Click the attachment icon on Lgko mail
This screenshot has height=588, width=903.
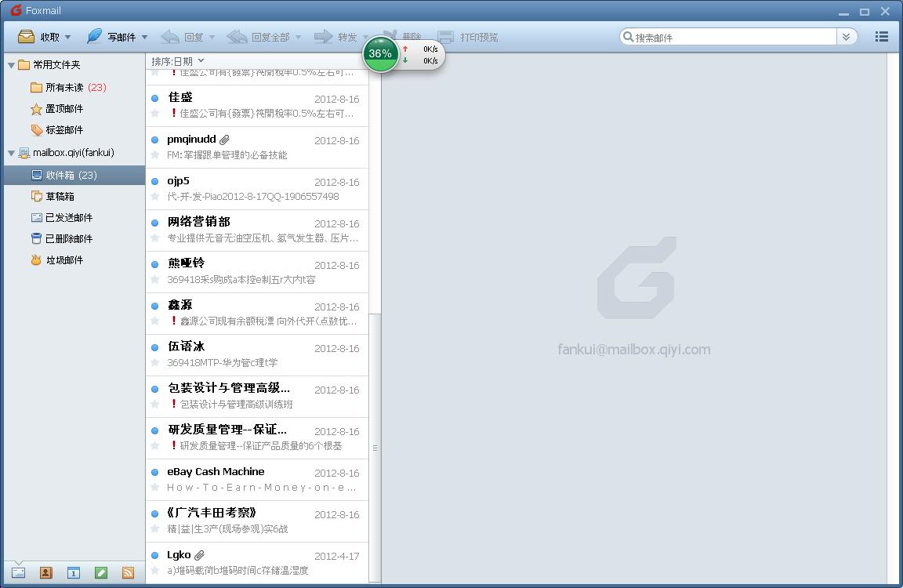click(199, 555)
